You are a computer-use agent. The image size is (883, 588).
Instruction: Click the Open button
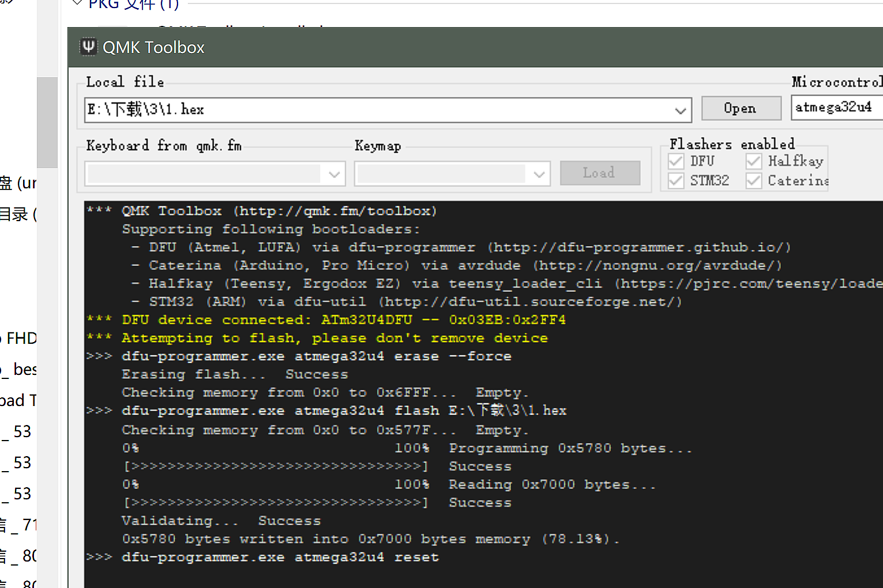pyautogui.click(x=741, y=108)
